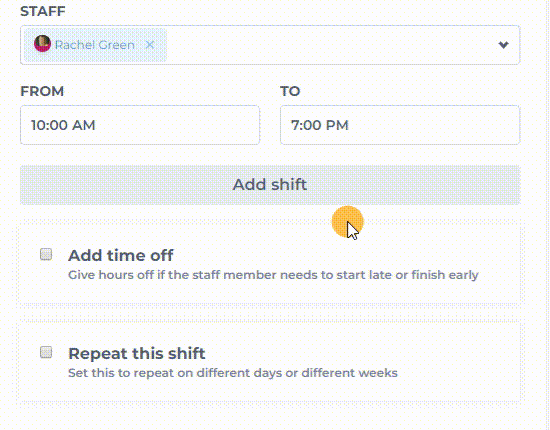Remove Rachel Green with the X icon
Screen dimensions: 550x430
pos(150,45)
